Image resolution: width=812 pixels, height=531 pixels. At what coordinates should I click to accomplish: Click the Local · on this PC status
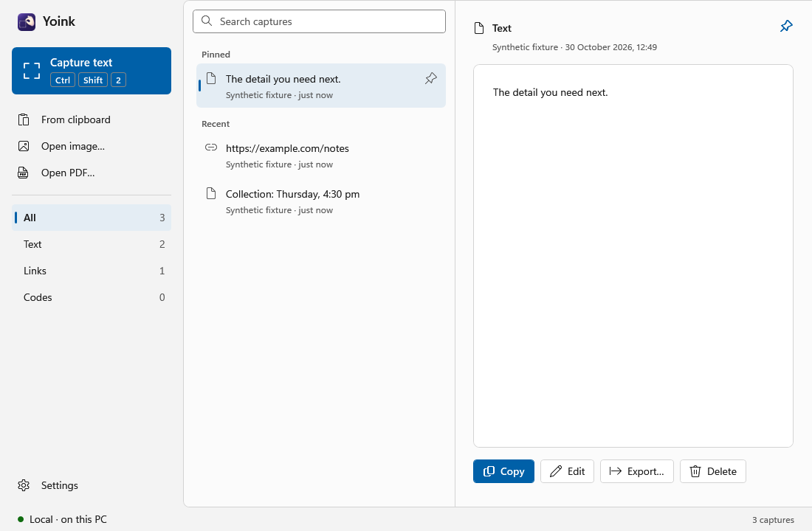coord(62,519)
